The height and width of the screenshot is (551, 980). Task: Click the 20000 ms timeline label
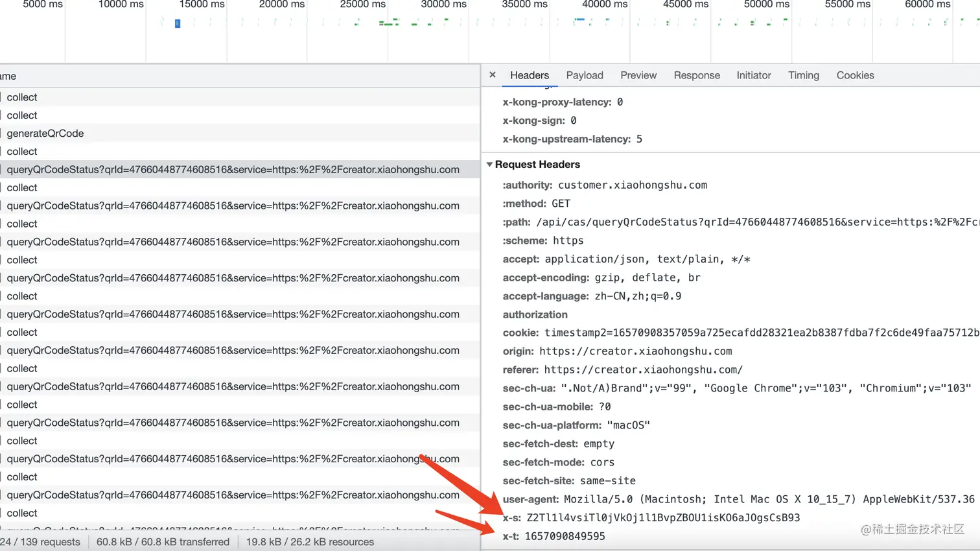point(282,5)
